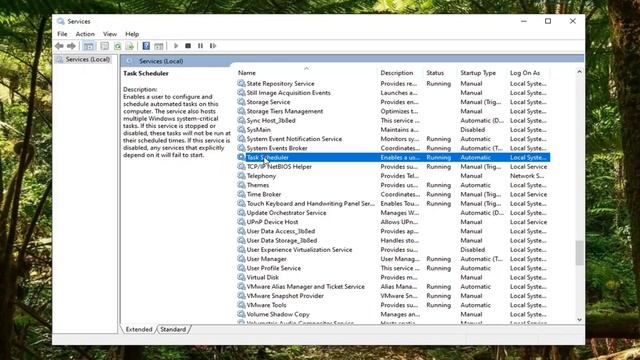Screen dimensions: 640x360
Task: Select System Event Notification Service
Action: click(x=393, y=139)
